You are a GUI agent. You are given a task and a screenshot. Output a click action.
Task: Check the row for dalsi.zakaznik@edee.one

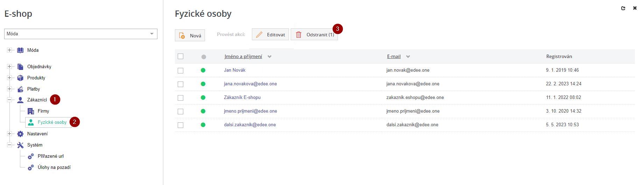pyautogui.click(x=181, y=125)
